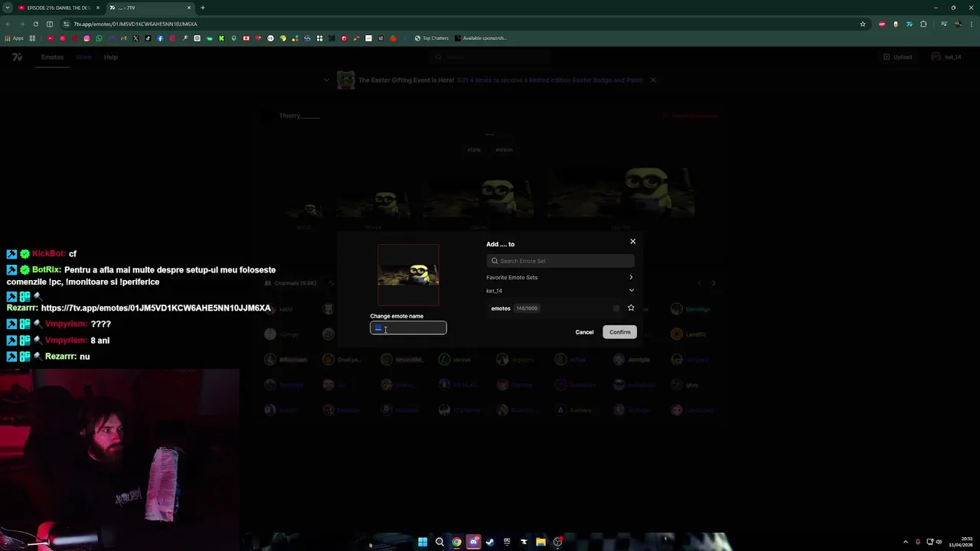This screenshot has width=980, height=551.
Task: Open the Extensions puzzle menu
Action: point(923,24)
